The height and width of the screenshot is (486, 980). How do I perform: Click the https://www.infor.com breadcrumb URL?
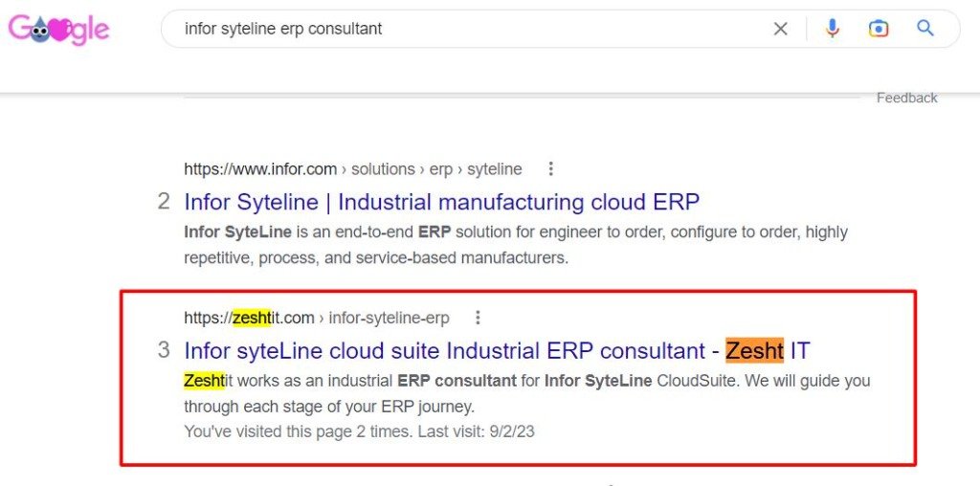point(352,169)
